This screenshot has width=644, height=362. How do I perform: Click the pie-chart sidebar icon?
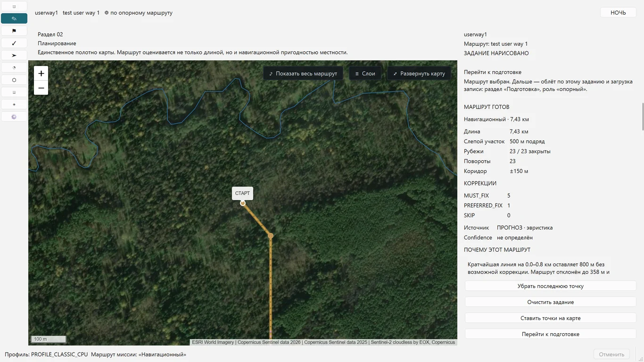pos(14,67)
